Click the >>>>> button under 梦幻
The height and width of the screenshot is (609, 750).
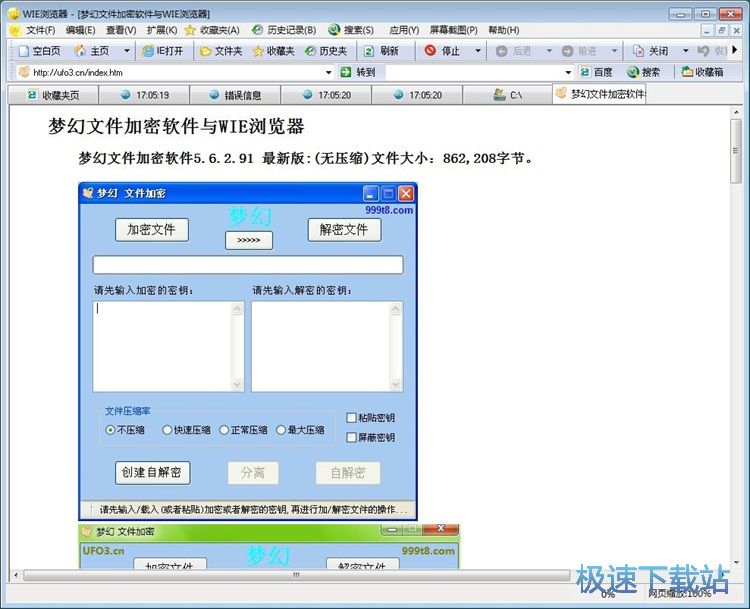249,240
